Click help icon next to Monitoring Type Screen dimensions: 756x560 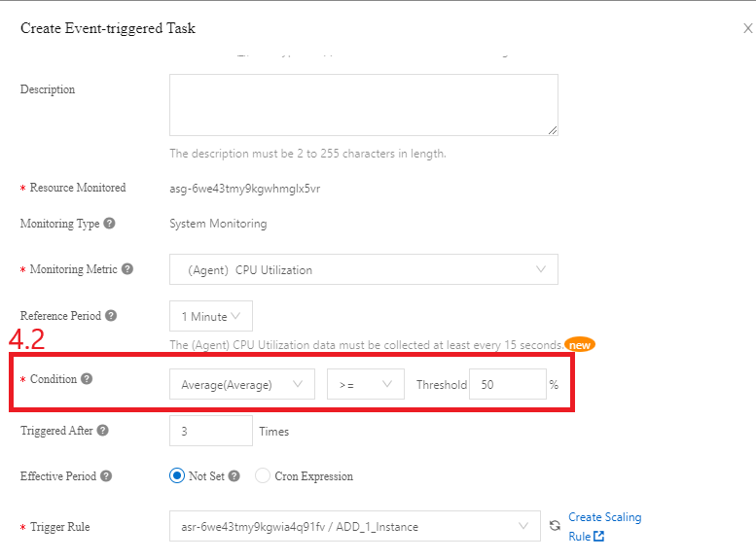point(109,224)
